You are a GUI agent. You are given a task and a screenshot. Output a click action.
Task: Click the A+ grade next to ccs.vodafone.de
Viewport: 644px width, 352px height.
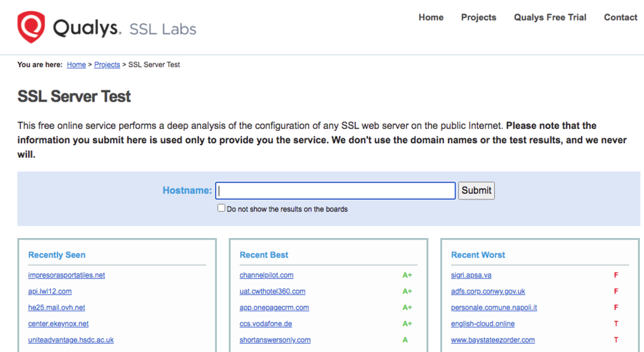(x=407, y=324)
